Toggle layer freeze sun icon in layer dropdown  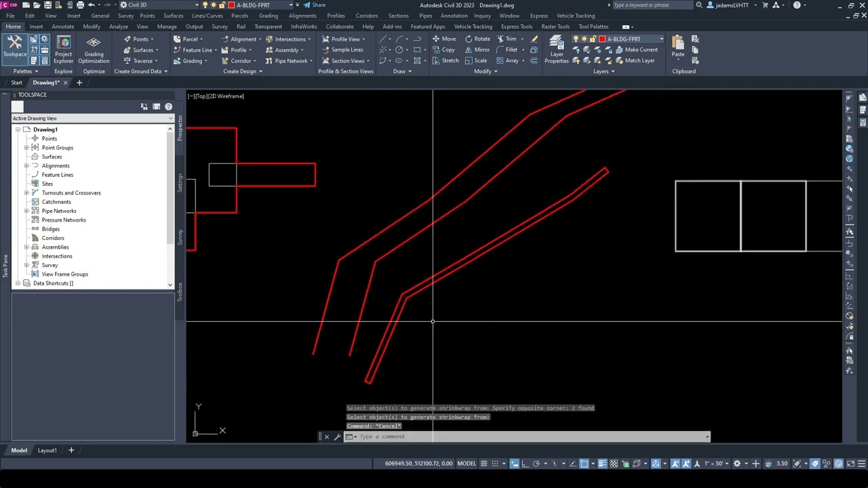(584, 39)
